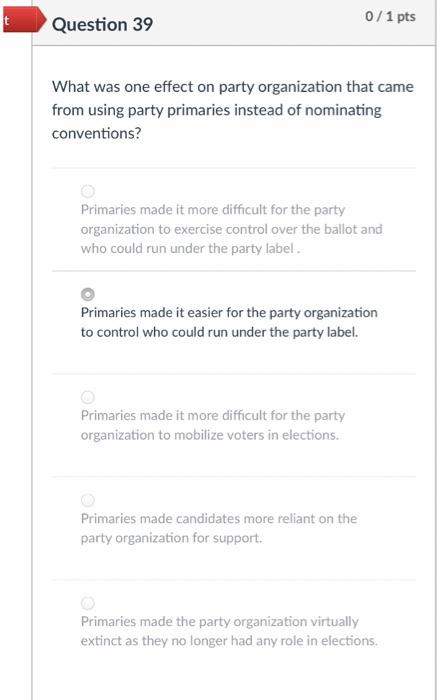437x700 pixels.
Task: Click answer text 'candidates more reliant on the party'
Action: (x=219, y=528)
